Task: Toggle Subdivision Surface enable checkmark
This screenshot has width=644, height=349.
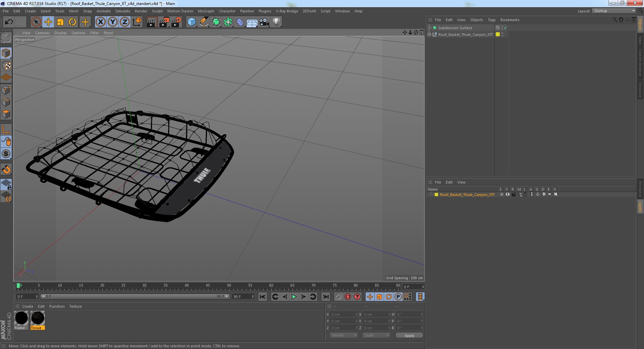Action: 505,28
